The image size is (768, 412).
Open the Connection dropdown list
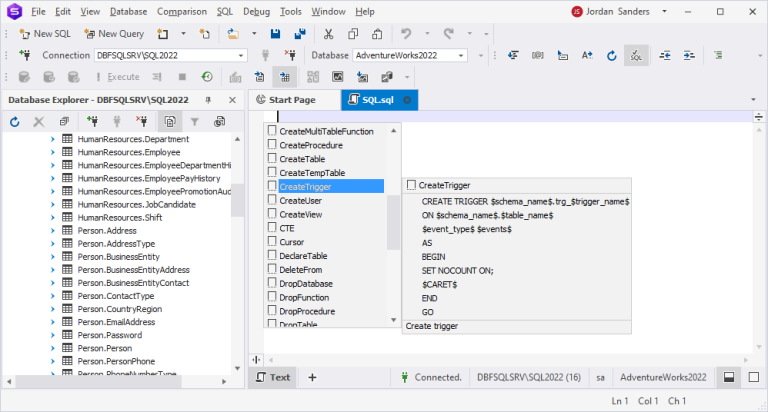(240, 55)
